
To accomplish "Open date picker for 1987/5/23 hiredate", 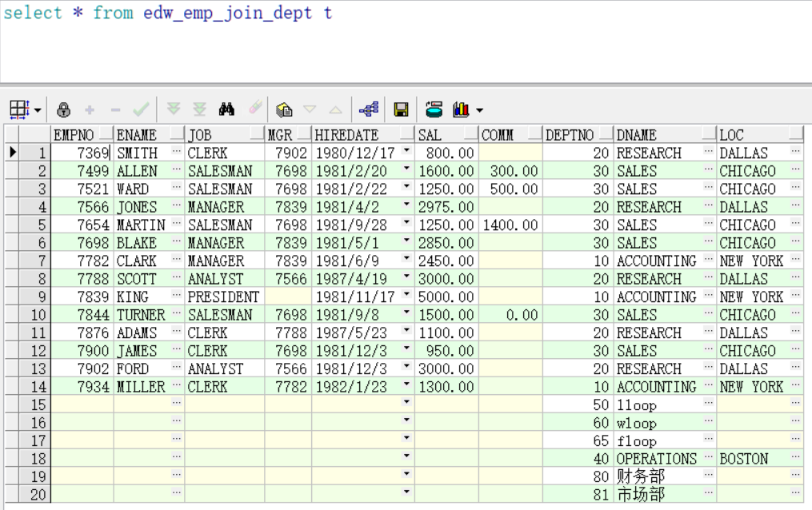I will 406,330.
